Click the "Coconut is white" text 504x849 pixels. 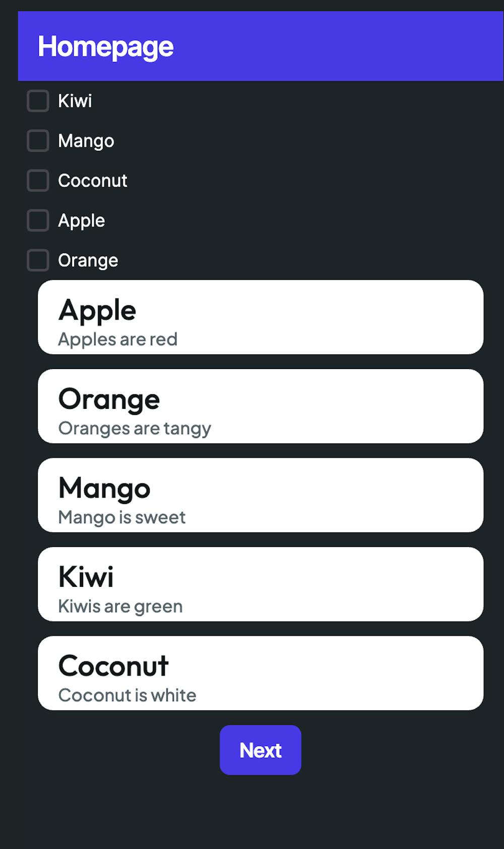pyautogui.click(x=127, y=695)
